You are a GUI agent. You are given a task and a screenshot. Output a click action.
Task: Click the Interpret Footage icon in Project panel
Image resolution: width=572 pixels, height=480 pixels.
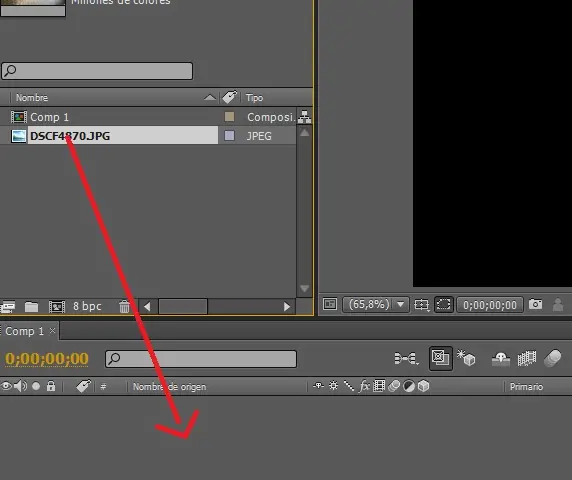(x=7, y=306)
